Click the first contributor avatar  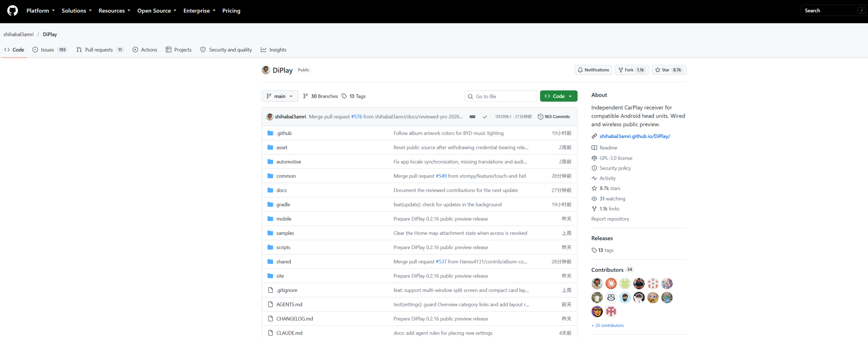click(597, 283)
